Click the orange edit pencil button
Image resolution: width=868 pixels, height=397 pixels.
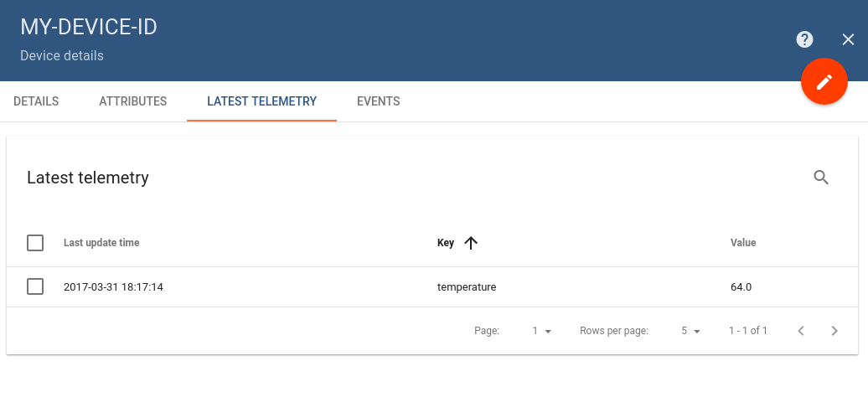coord(824,81)
